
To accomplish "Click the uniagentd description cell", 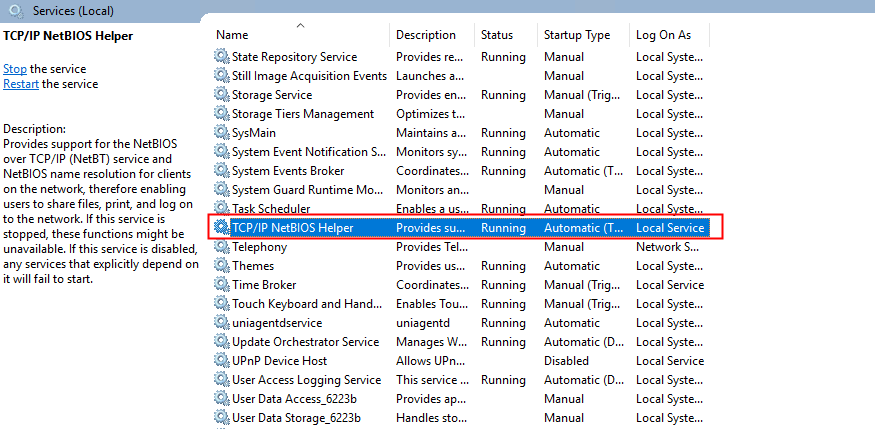I will [422, 322].
